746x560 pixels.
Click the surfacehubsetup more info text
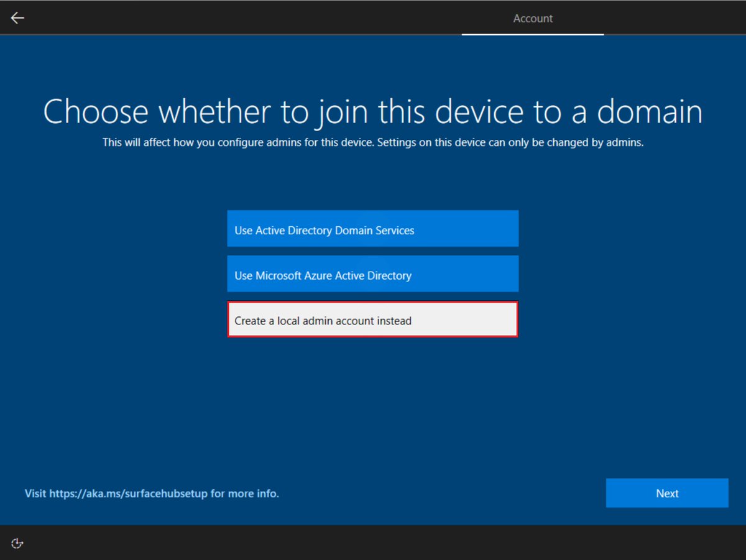(x=152, y=494)
